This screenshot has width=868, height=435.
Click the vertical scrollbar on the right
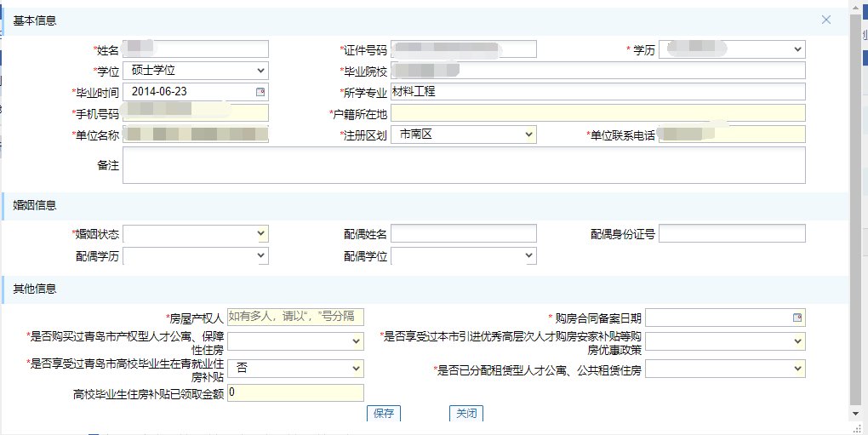coord(858,213)
